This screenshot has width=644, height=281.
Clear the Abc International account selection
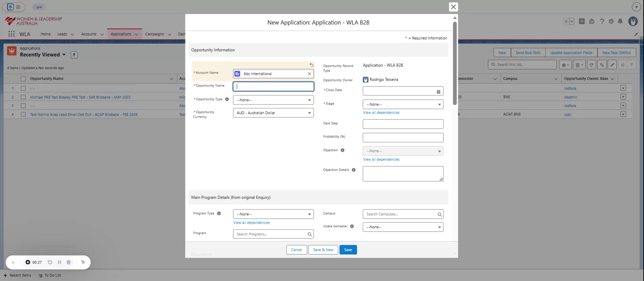pyautogui.click(x=309, y=74)
